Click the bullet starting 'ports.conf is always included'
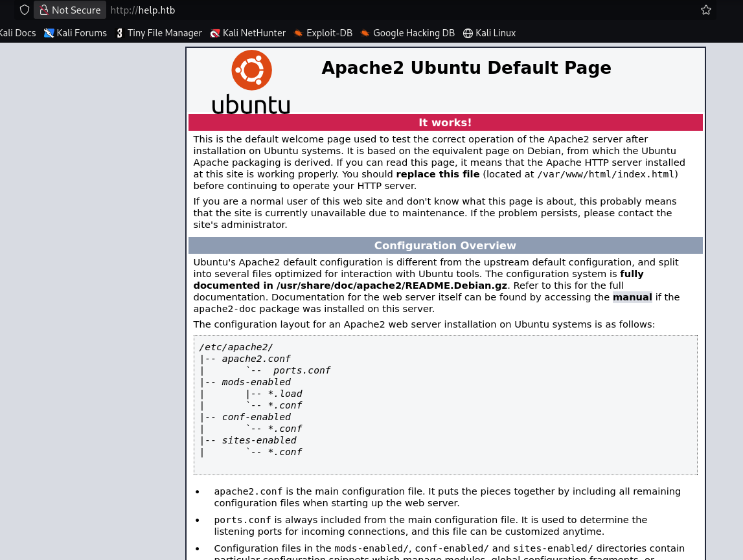Viewport: 743px width, 560px height. pyautogui.click(x=431, y=526)
